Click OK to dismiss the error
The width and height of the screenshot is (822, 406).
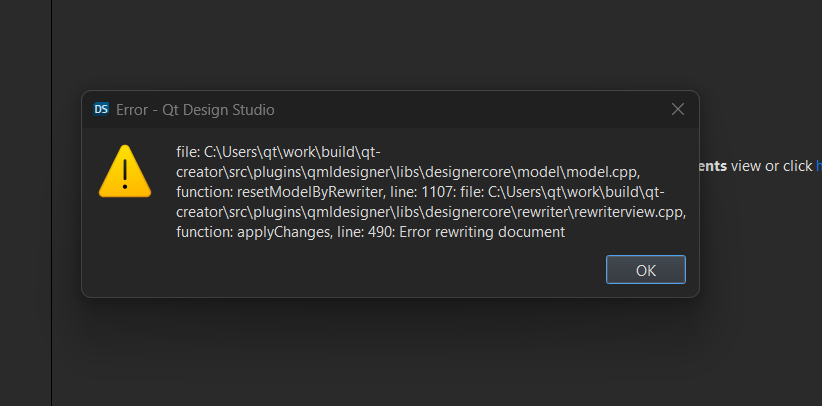(x=645, y=270)
